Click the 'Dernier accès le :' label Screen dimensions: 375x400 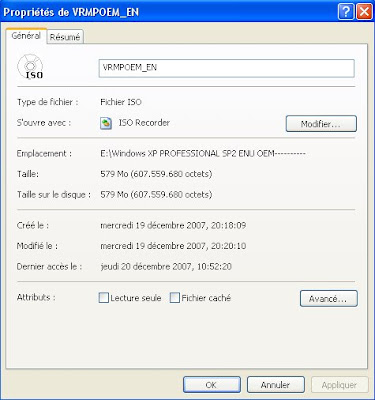[x=50, y=267]
